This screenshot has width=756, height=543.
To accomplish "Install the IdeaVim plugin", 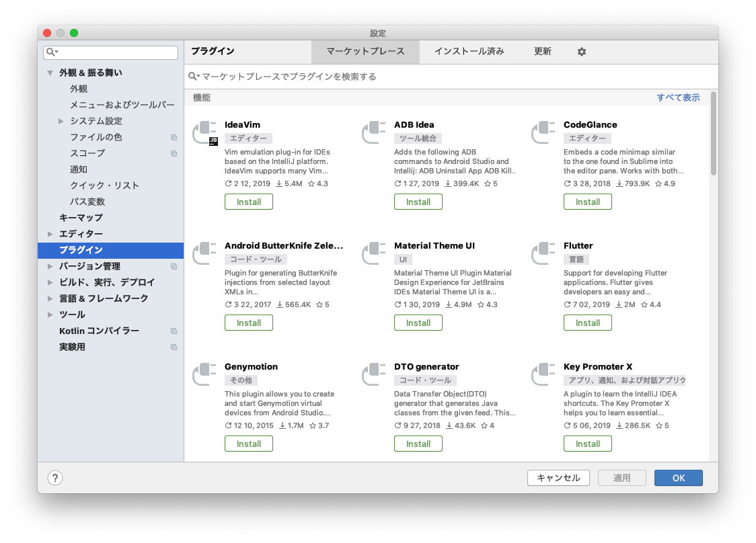I will 248,201.
